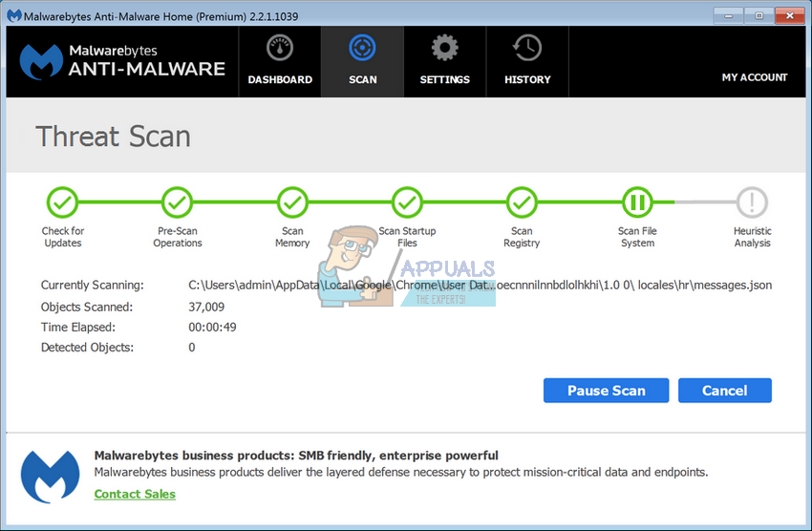Open the Dashboard tab
The image size is (812, 531).
(x=280, y=61)
